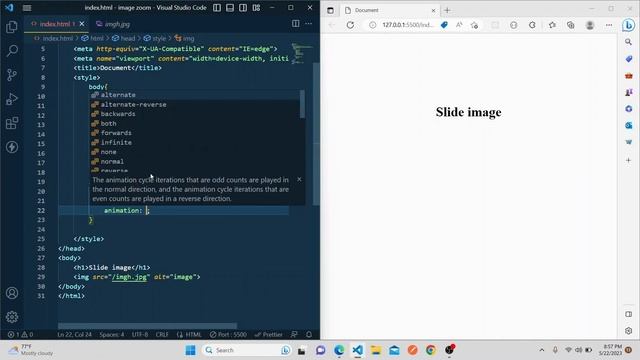The width and height of the screenshot is (640, 360).
Task: Open Google Chrome from the taskbar
Action: 431,350
